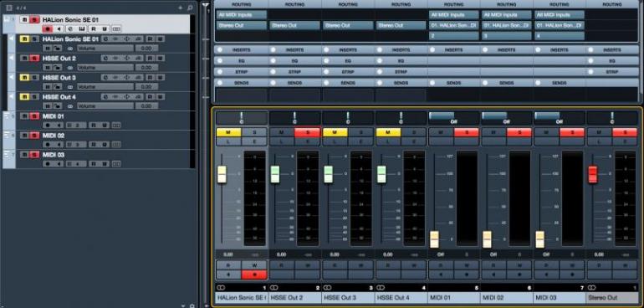The width and height of the screenshot is (644, 308).
Task: Expand the Strip rack section on HSSE Out 3 channel
Action: [x=348, y=72]
